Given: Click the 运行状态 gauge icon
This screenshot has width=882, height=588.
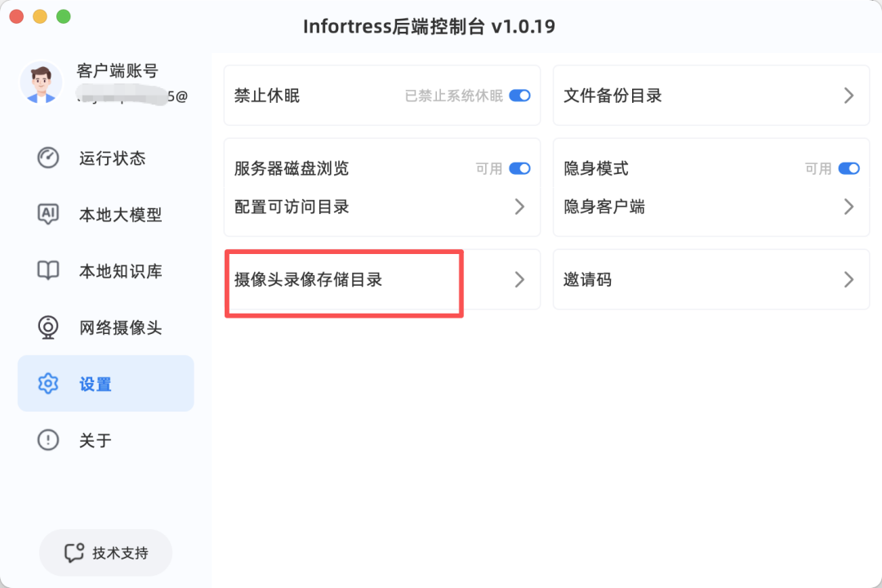Looking at the screenshot, I should coord(48,158).
